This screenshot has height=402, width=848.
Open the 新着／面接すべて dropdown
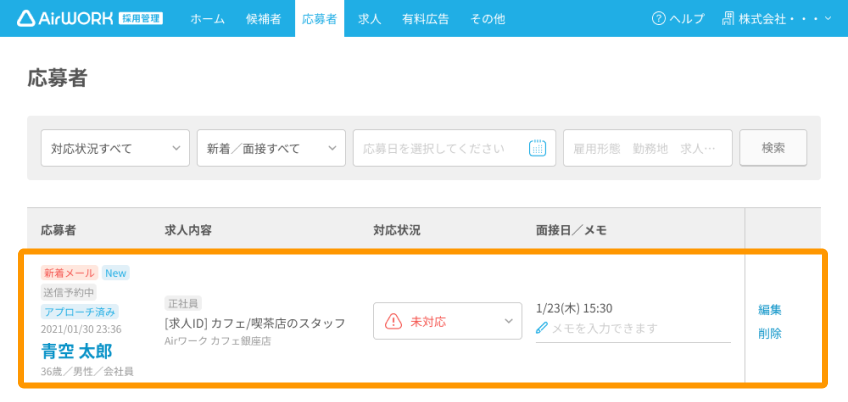tap(271, 148)
